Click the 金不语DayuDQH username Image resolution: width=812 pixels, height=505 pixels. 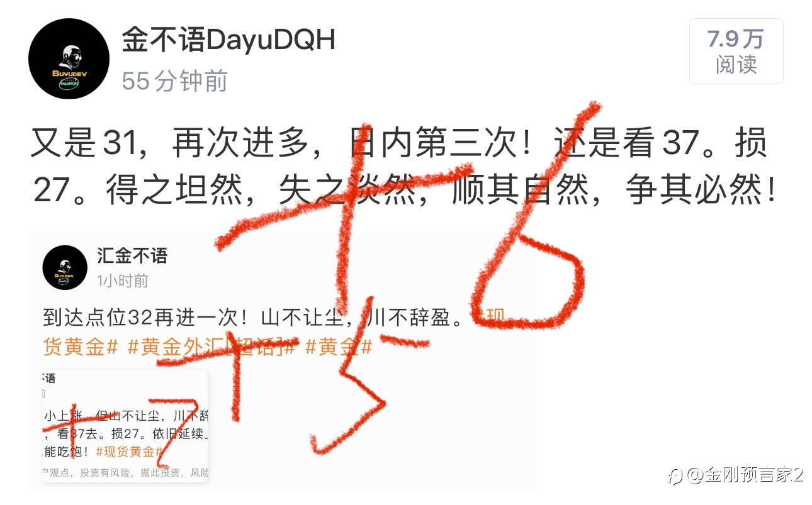pos(228,40)
